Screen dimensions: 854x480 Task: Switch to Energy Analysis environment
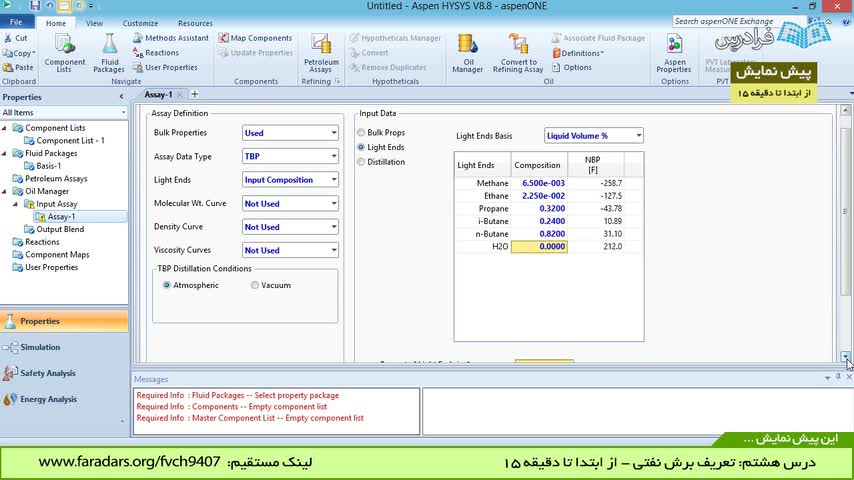pos(64,399)
